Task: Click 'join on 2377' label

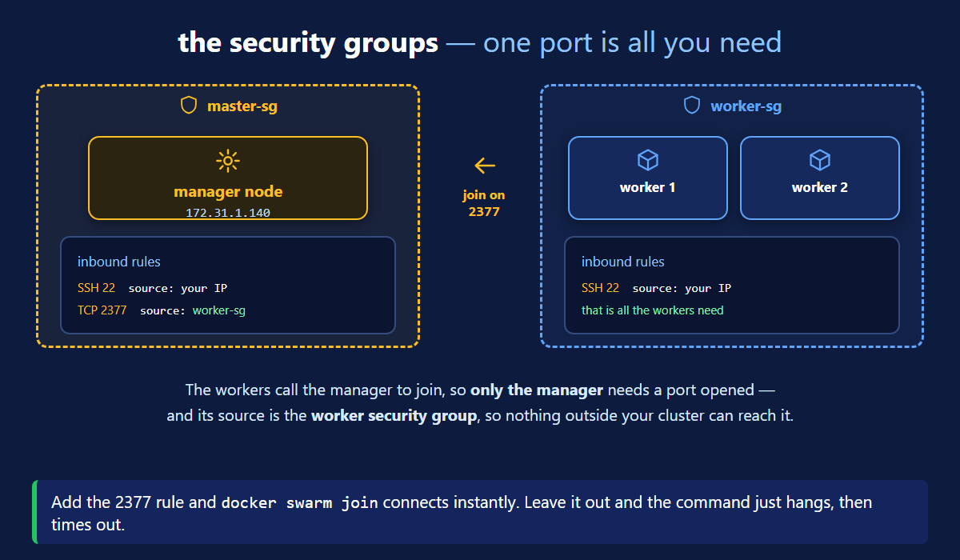Action: coord(484,203)
